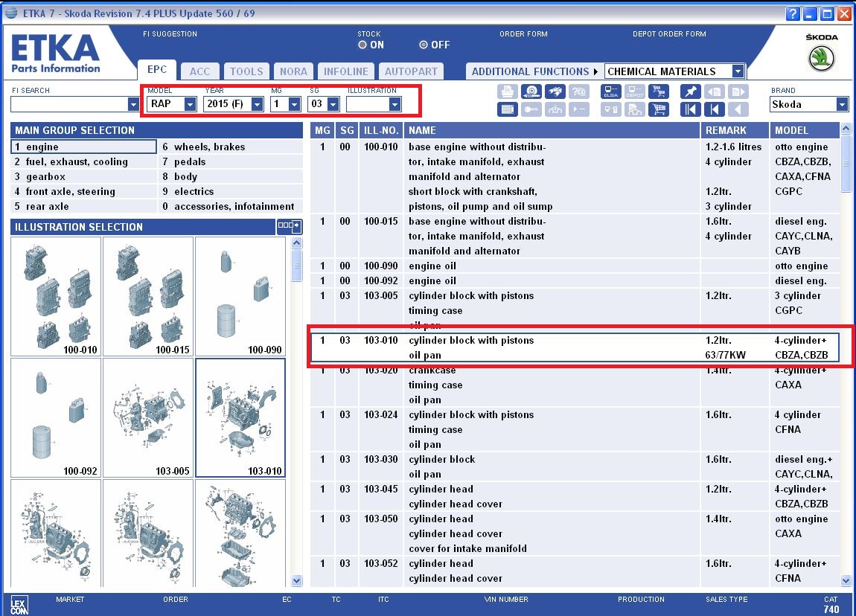Switch to the NORA tab
This screenshot has width=856, height=616.
(x=294, y=71)
